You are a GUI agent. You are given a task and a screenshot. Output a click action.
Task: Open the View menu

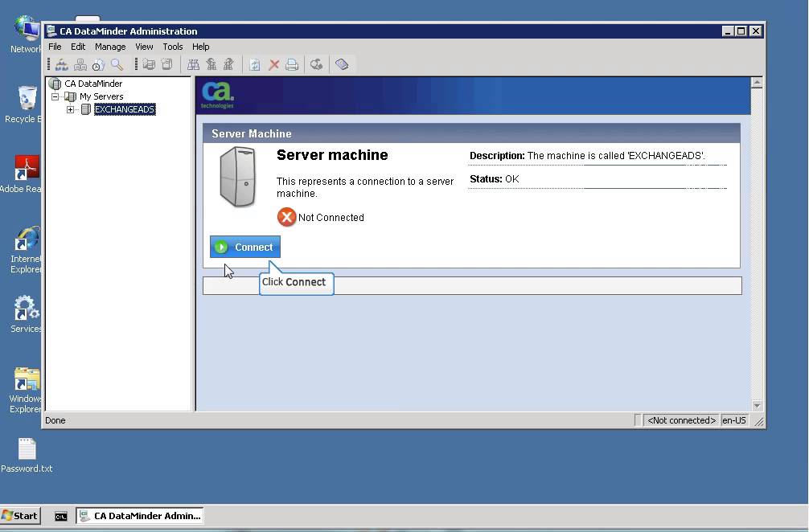pos(144,47)
